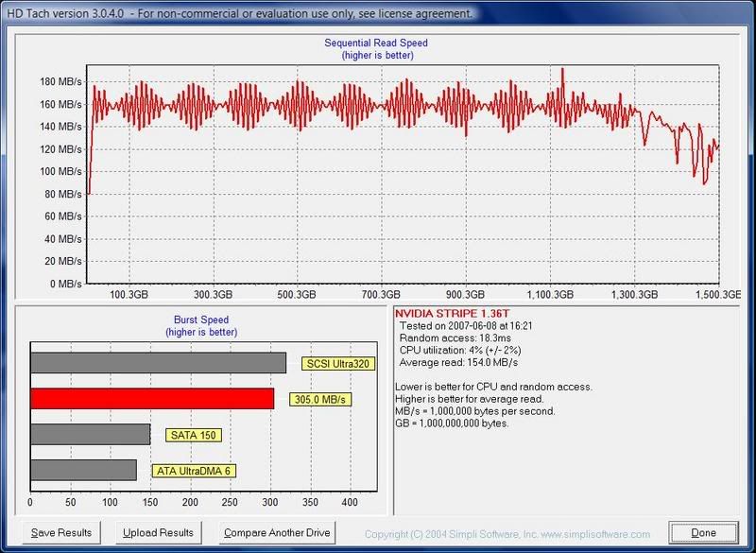Click the Higher is better for average read note
Screen dimensions: 756x553
[469, 399]
